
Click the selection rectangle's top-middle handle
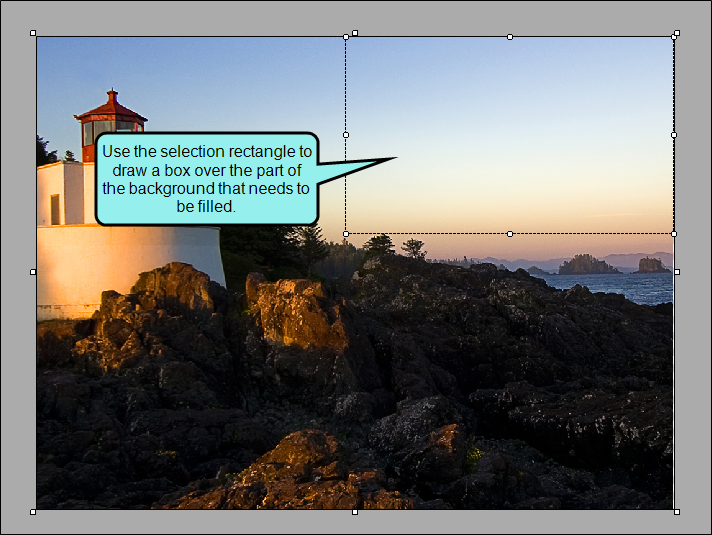(510, 37)
